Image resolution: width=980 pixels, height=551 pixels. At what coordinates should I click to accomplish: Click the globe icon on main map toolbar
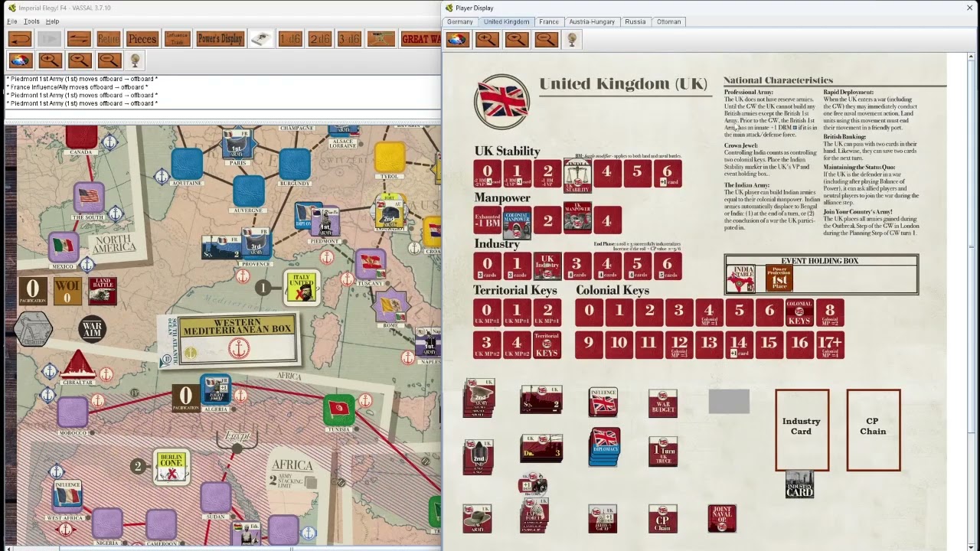pos(135,60)
